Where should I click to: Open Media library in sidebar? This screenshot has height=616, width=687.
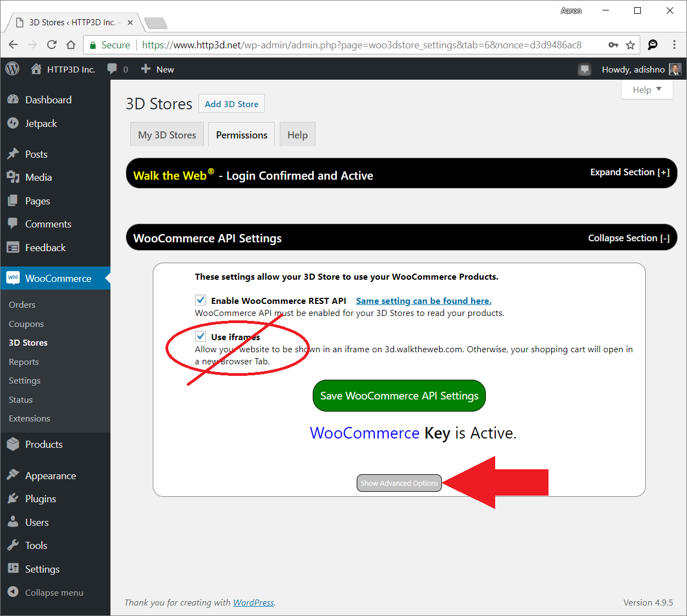55,177
